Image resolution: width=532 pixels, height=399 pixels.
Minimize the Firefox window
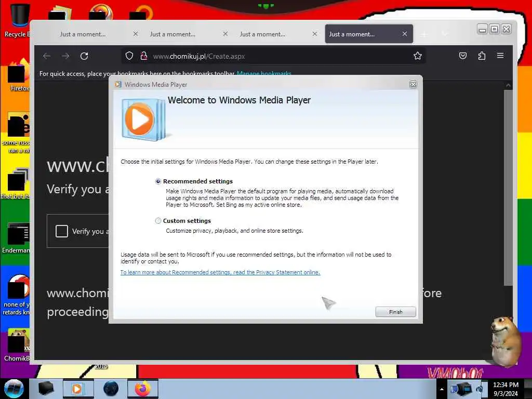tap(482, 29)
